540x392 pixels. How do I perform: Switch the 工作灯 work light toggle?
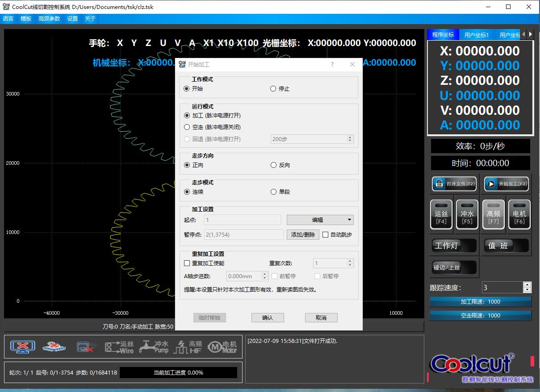454,246
